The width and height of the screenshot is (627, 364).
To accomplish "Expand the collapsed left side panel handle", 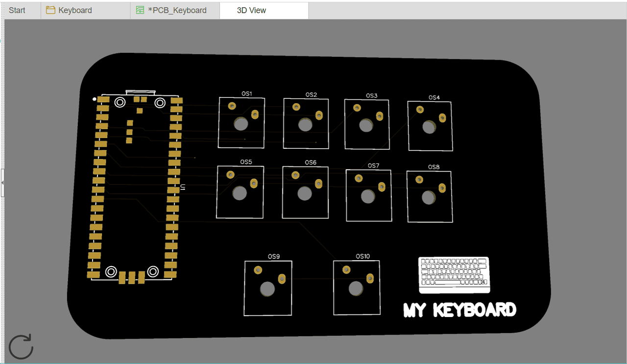I will click(2, 182).
